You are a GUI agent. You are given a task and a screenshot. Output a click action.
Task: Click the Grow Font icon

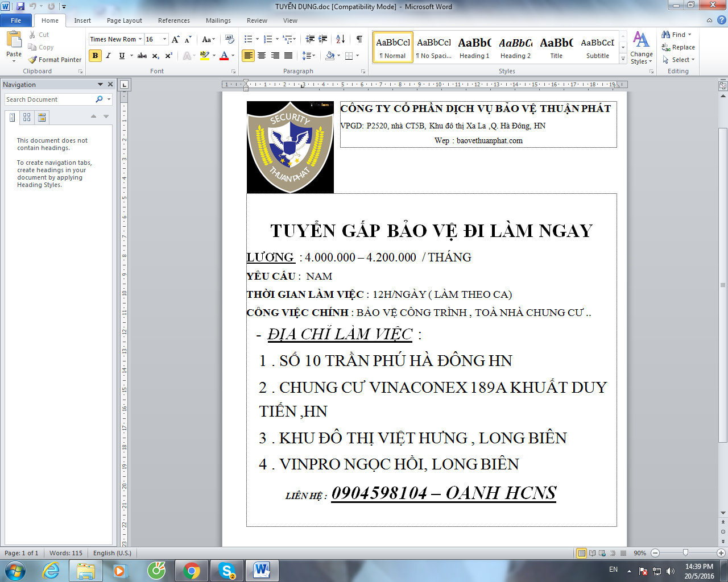175,39
